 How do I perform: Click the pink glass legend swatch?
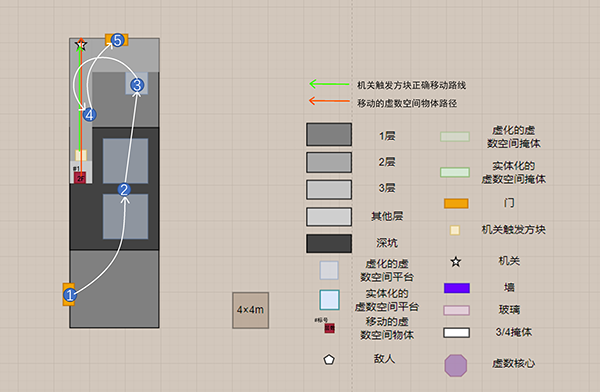pyautogui.click(x=456, y=310)
